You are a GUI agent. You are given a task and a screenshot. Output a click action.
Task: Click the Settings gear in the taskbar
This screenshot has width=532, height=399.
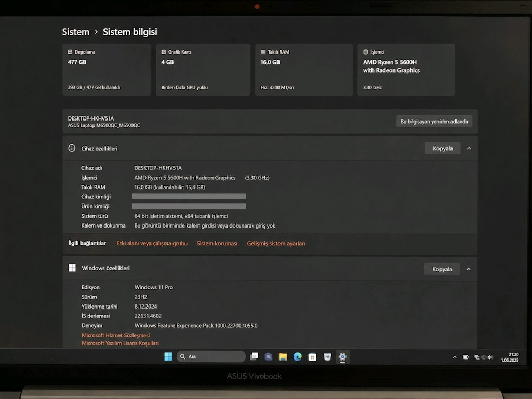click(342, 356)
